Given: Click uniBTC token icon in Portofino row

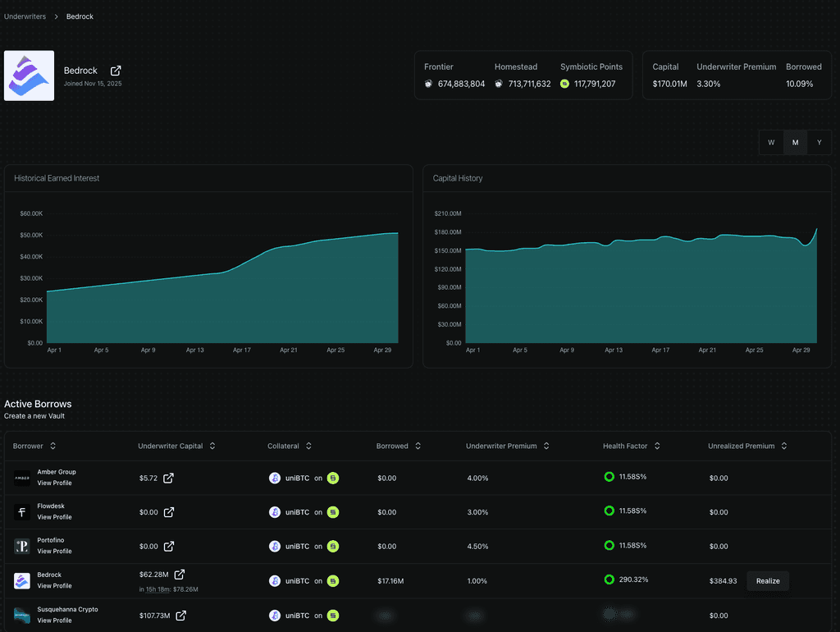Looking at the screenshot, I should pyautogui.click(x=275, y=547).
